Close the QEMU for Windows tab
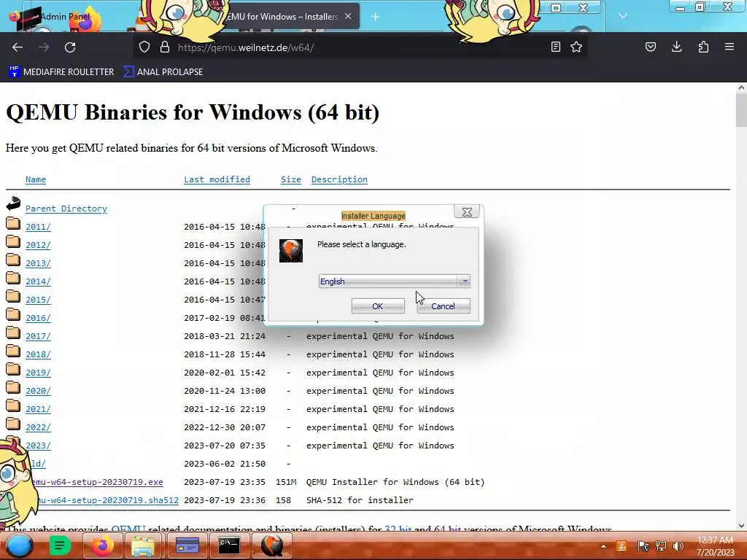747x560 pixels. pyautogui.click(x=348, y=16)
